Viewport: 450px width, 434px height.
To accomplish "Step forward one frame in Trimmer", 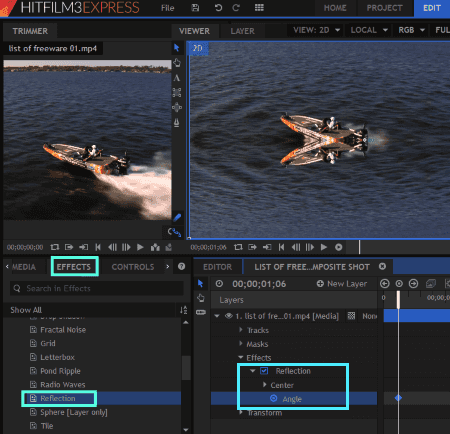I will 126,247.
